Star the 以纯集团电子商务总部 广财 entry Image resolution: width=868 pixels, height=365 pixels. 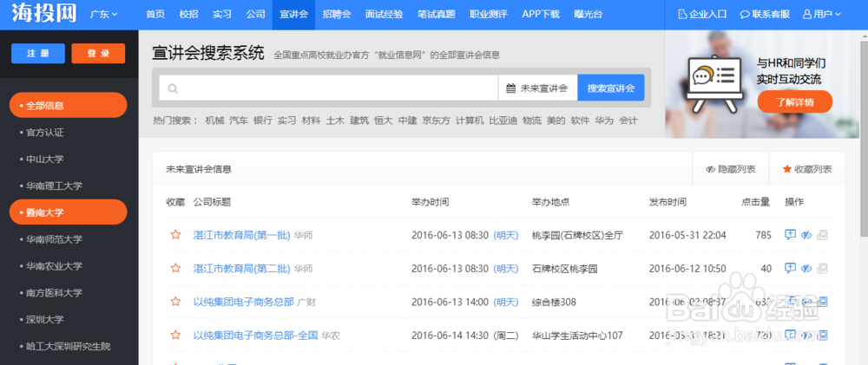(175, 302)
